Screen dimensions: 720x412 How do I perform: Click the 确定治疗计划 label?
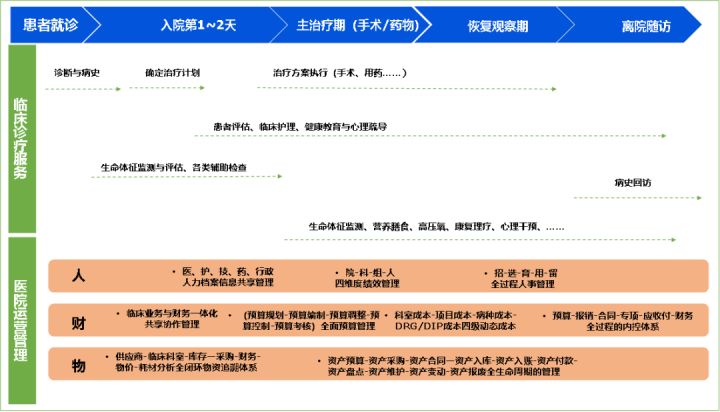[x=173, y=73]
